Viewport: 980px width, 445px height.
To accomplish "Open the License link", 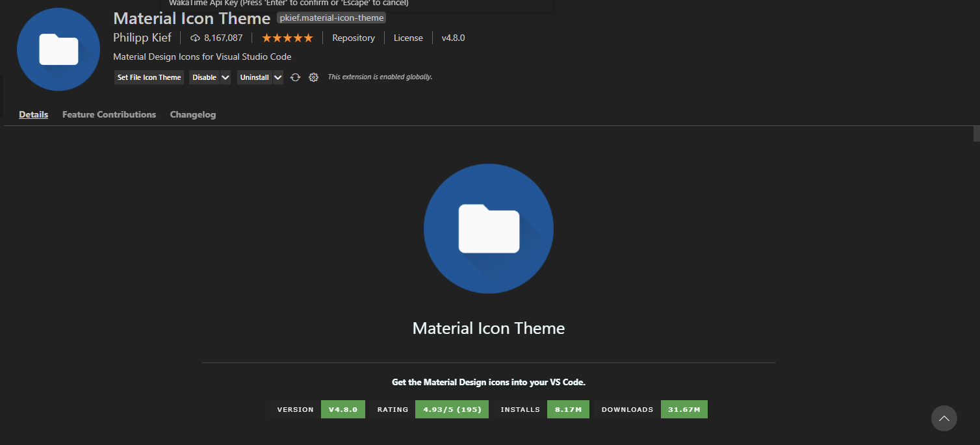I will [x=408, y=38].
